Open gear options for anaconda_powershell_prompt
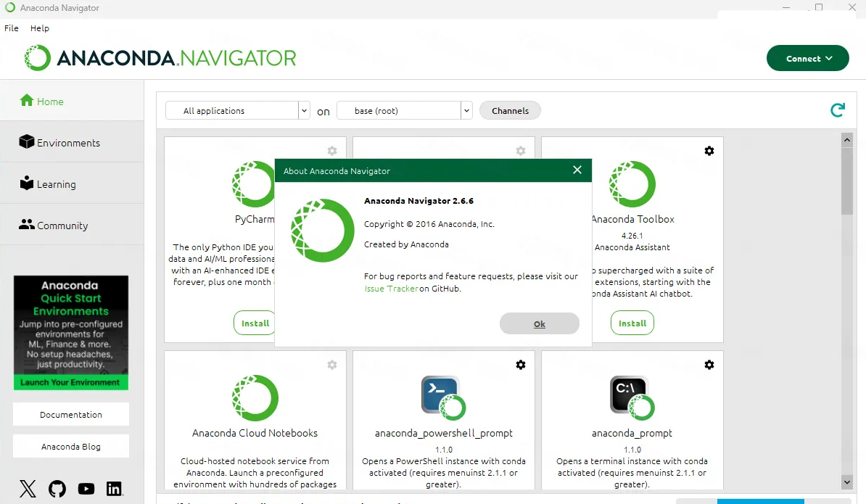This screenshot has height=504, width=866. [521, 365]
